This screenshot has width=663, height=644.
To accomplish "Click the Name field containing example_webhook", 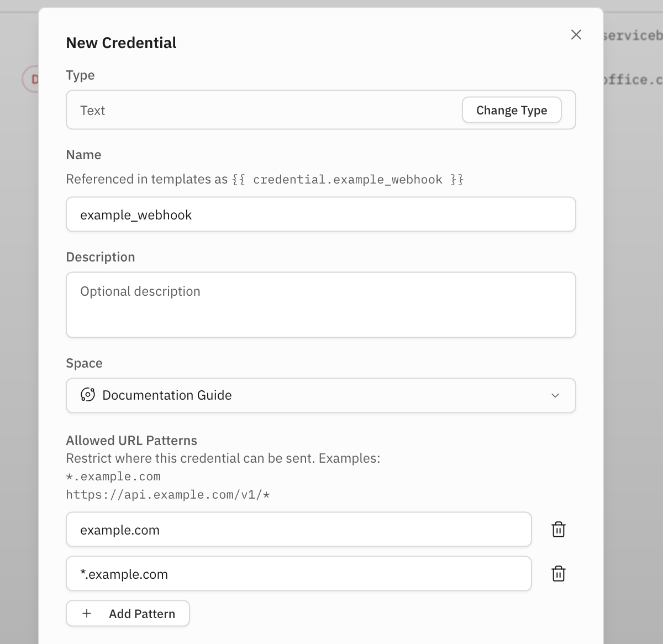I will click(x=321, y=214).
